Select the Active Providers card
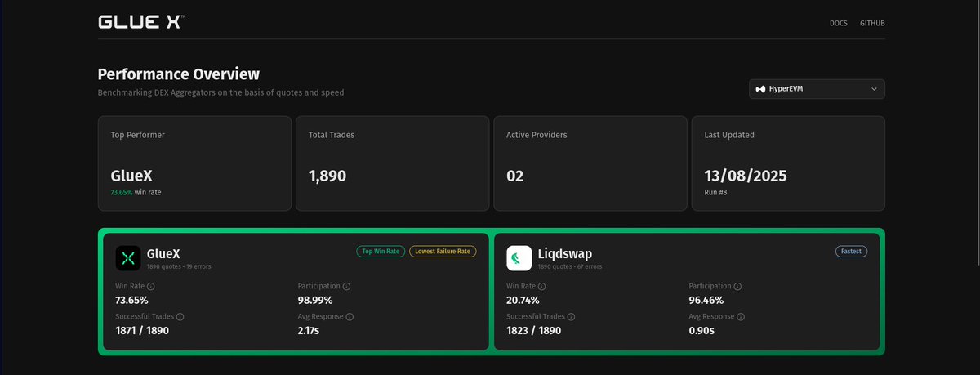The image size is (980, 375). (590, 163)
